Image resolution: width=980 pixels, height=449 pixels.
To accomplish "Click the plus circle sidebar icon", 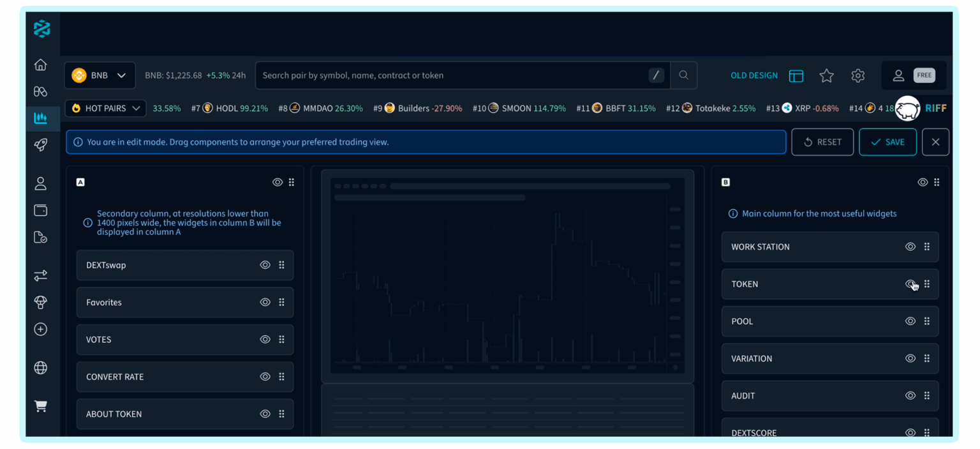I will (40, 329).
